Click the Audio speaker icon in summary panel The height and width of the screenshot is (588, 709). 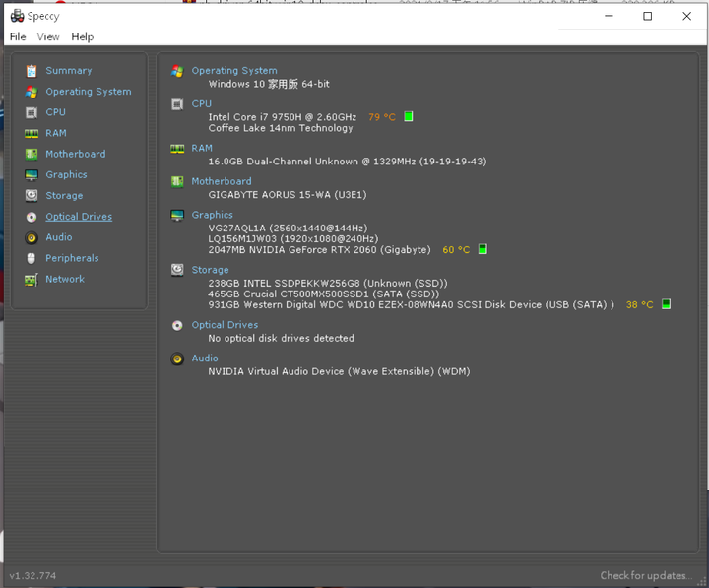(177, 359)
